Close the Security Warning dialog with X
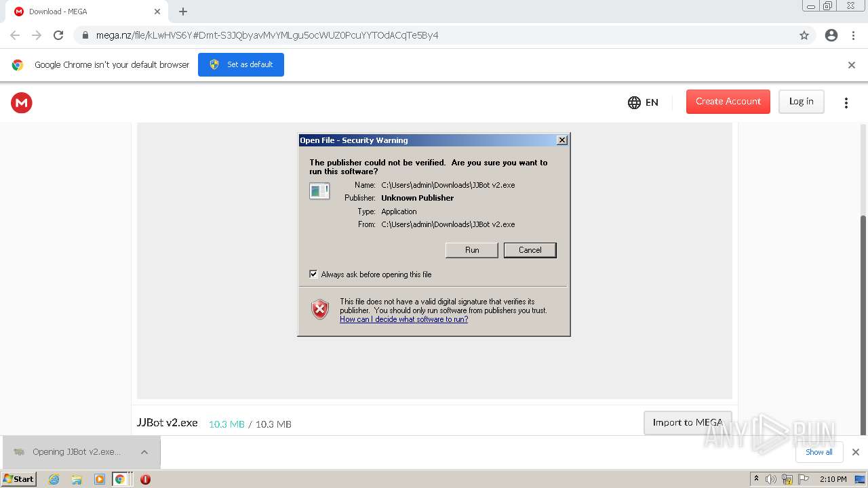The height and width of the screenshot is (488, 868). [562, 140]
